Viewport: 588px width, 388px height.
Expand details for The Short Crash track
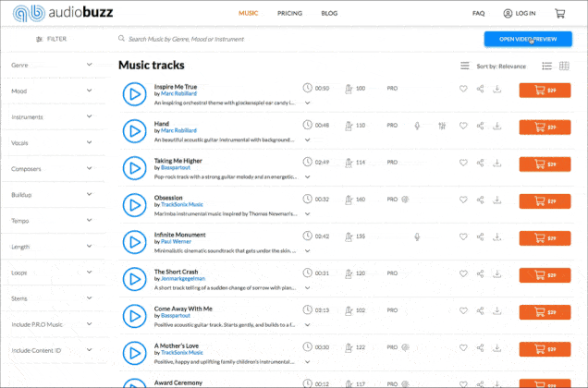(307, 287)
